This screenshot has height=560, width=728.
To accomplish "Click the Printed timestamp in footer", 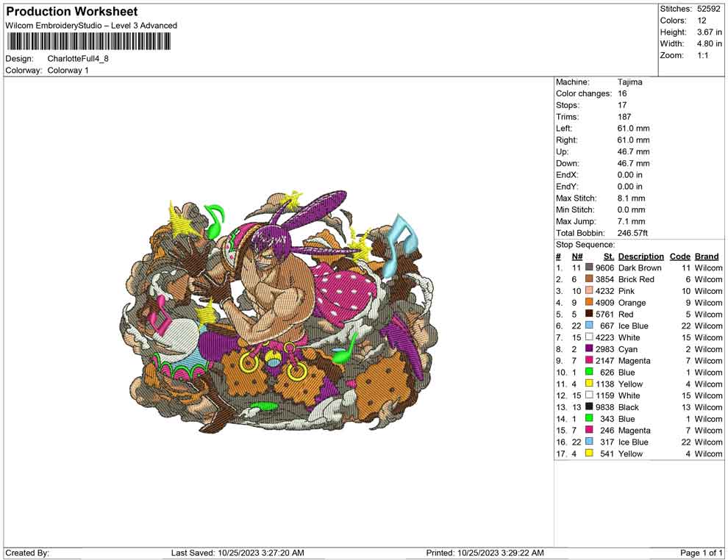I will tap(485, 553).
